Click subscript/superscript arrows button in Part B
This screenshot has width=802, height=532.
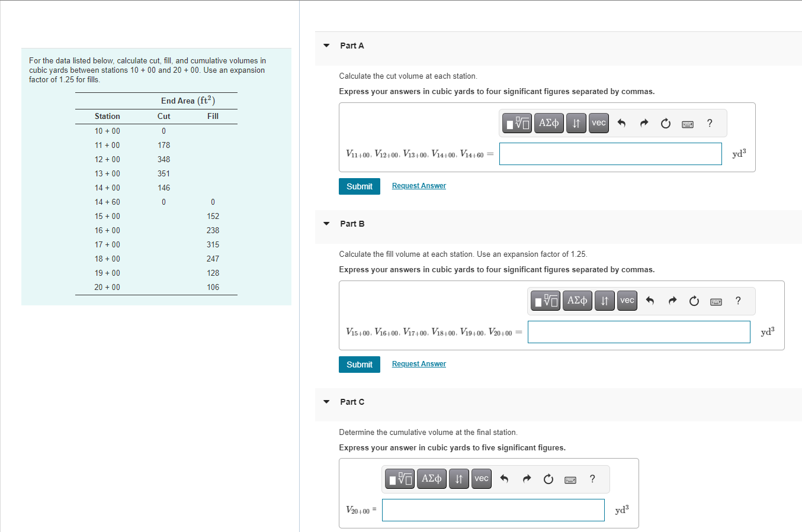(x=604, y=301)
